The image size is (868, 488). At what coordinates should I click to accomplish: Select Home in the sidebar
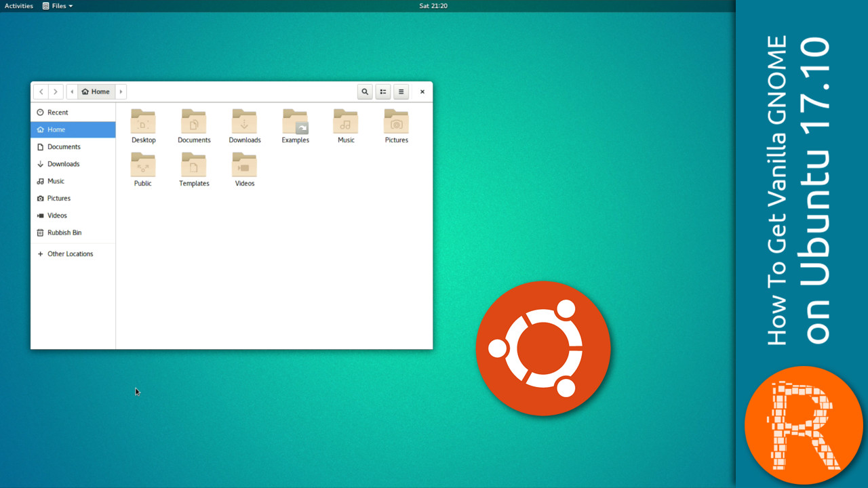73,129
